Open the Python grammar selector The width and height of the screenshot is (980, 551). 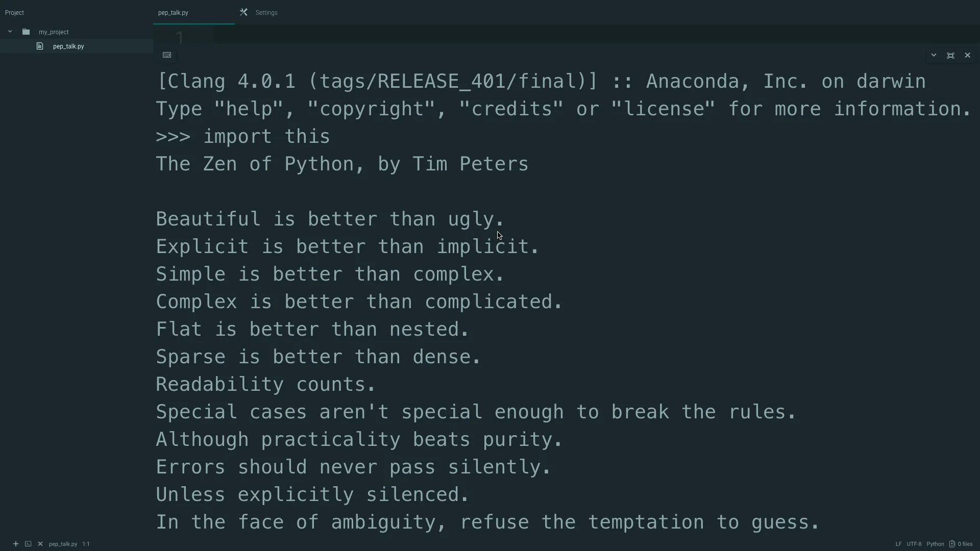click(x=936, y=544)
